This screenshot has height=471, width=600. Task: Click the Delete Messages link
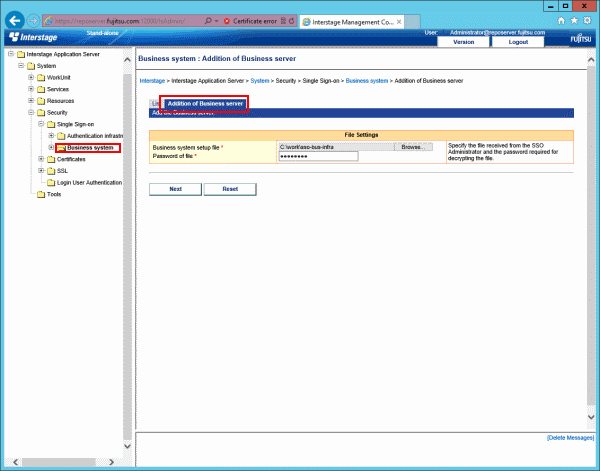tap(570, 438)
